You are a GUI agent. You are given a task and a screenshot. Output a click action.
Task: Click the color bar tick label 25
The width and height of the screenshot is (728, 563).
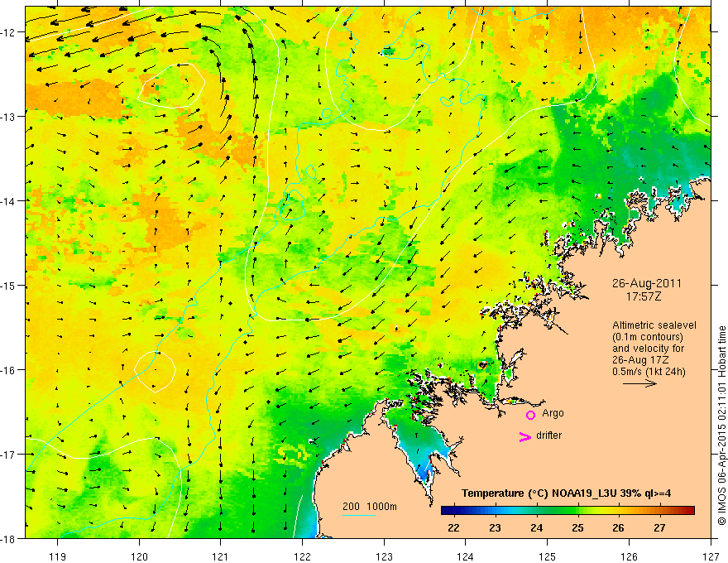[x=577, y=527]
